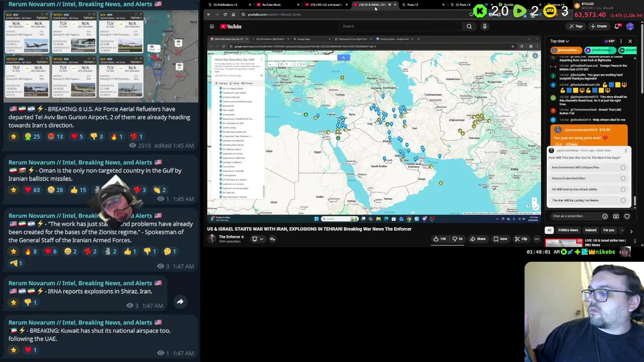Image resolution: width=644 pixels, height=362 pixels.
Task: Click the add-to-queue icon beside the bell
Action: point(272,239)
